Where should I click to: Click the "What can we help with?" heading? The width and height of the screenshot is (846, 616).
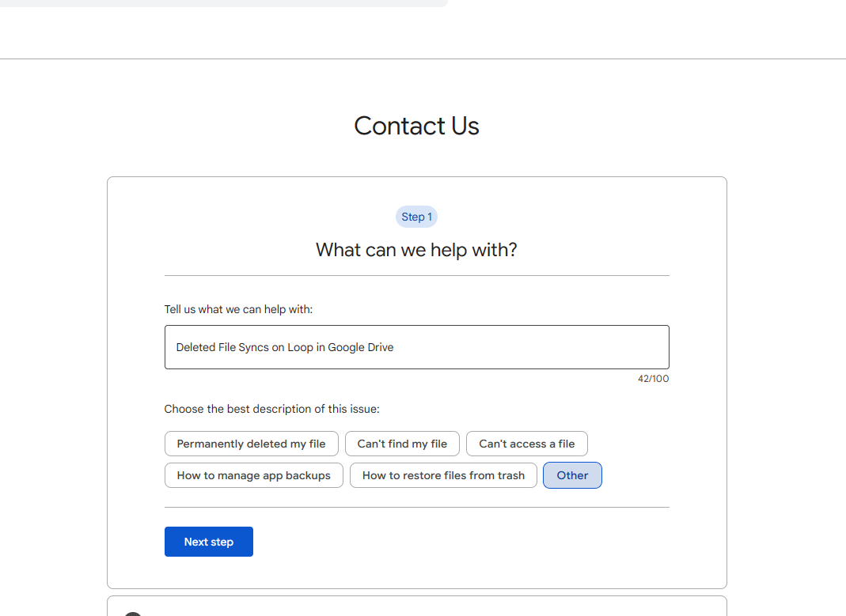point(416,250)
